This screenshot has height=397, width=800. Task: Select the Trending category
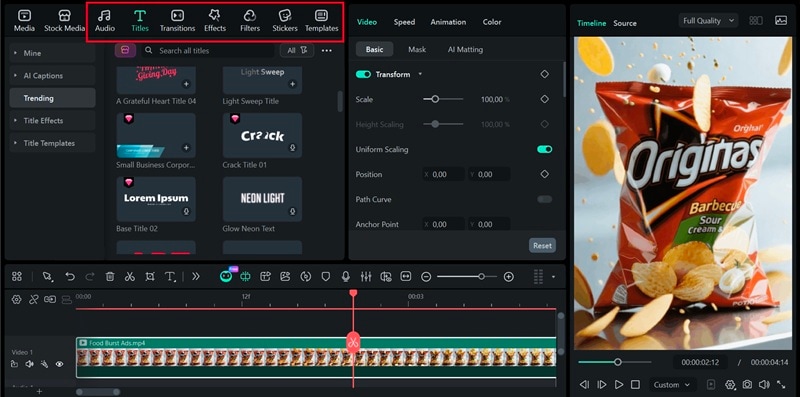point(52,98)
